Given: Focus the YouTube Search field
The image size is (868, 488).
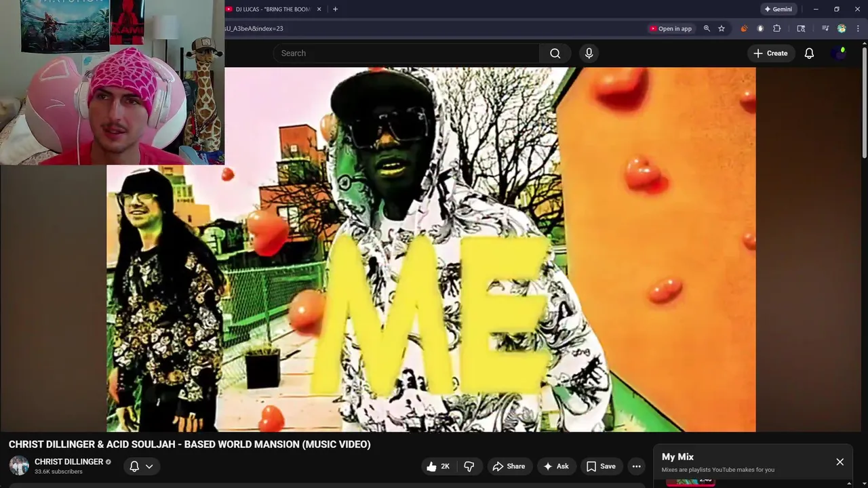Looking at the screenshot, I should pos(406,53).
